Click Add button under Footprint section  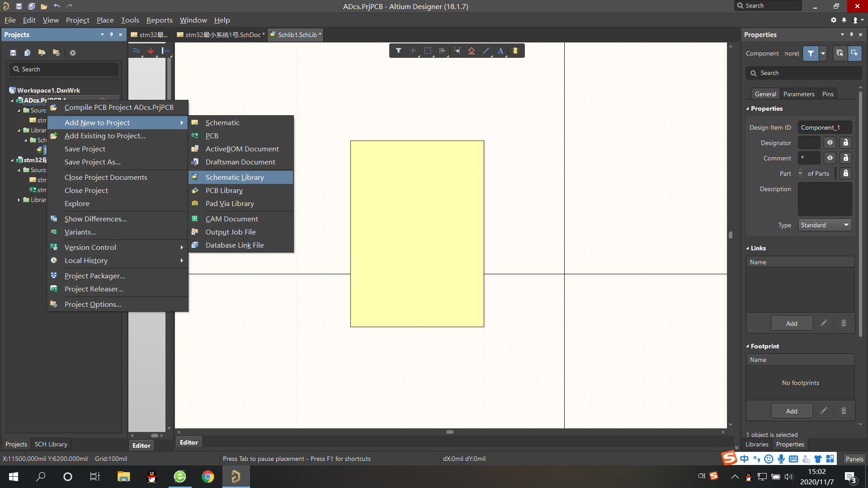[x=791, y=411]
